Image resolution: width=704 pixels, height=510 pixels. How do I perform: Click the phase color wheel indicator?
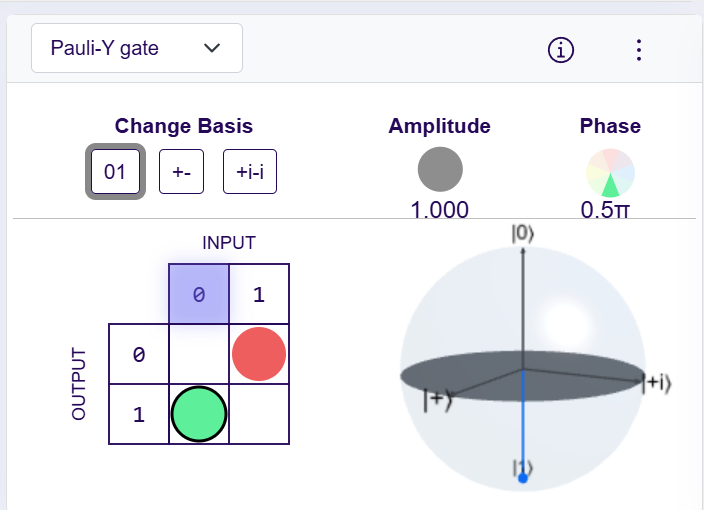[x=610, y=173]
